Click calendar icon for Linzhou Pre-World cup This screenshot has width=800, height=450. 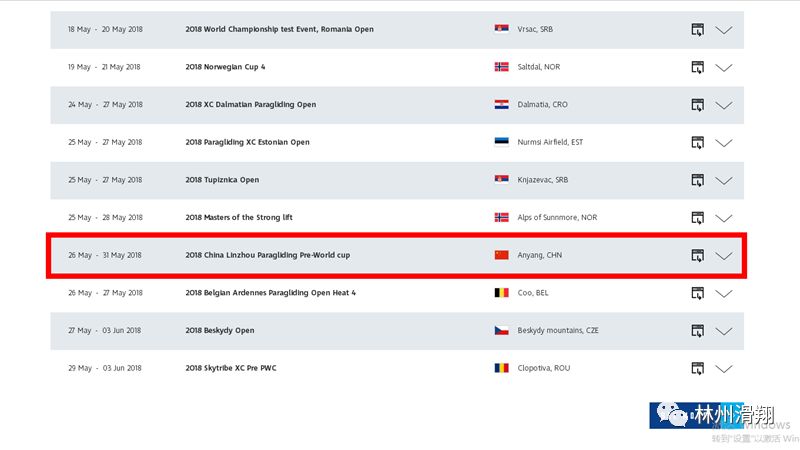click(x=697, y=256)
